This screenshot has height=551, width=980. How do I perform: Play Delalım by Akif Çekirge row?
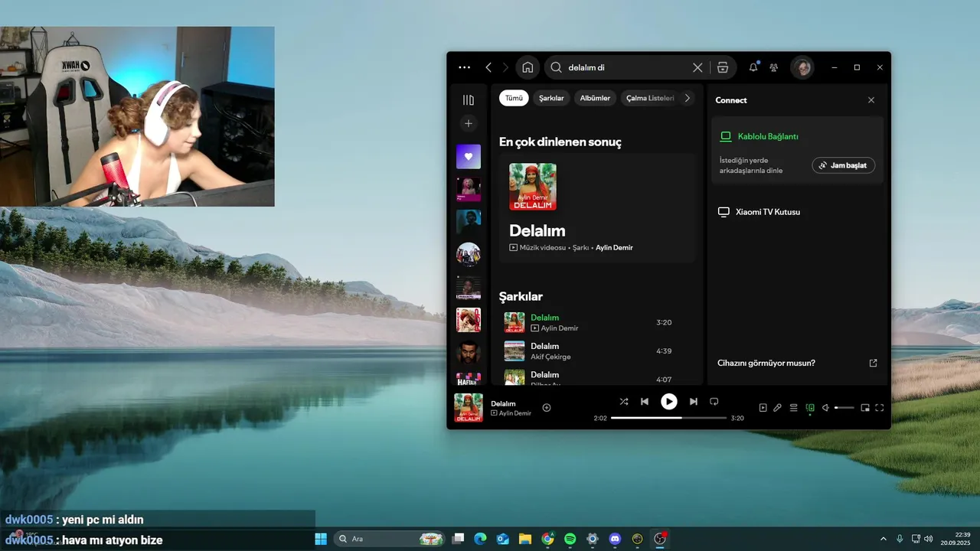pos(597,351)
